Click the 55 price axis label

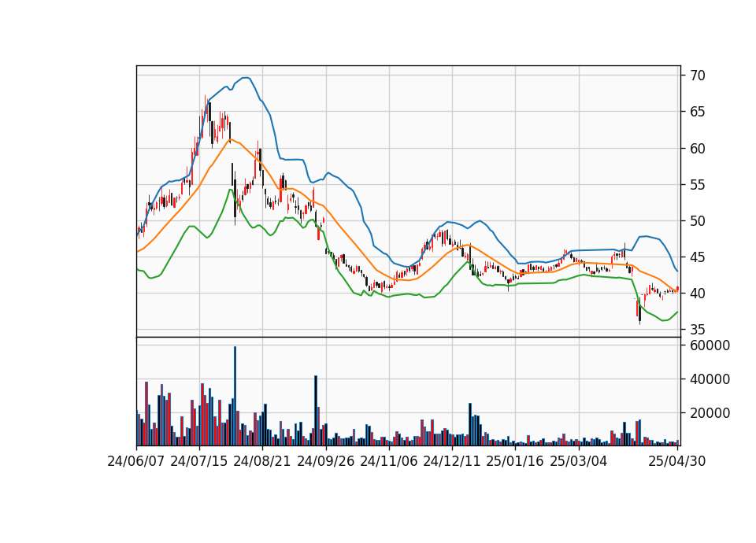coord(697,184)
